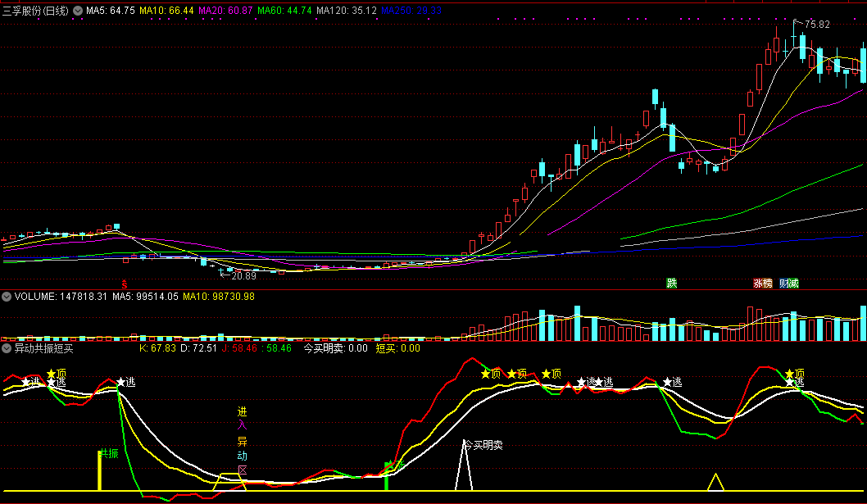
Task: Click the 今买明卖 white triangle signal
Action: click(x=464, y=465)
